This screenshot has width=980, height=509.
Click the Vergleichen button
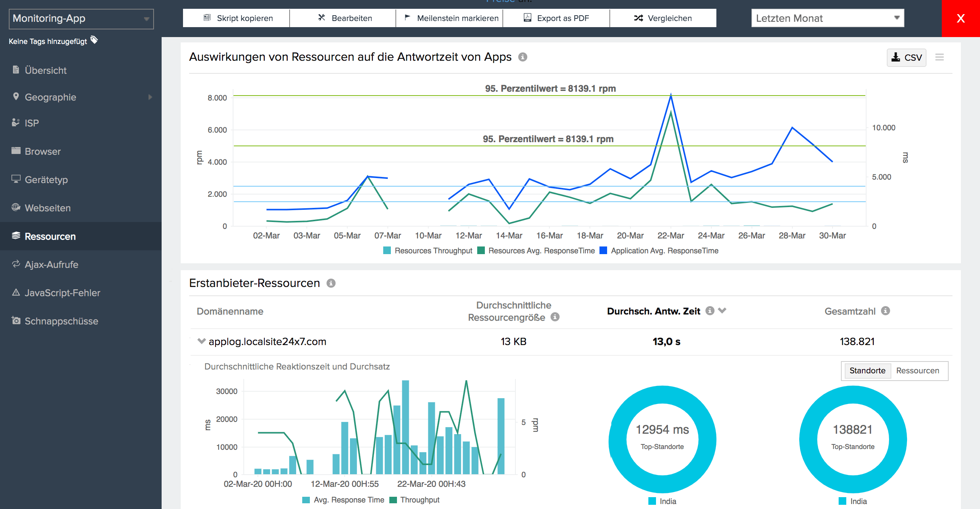663,18
